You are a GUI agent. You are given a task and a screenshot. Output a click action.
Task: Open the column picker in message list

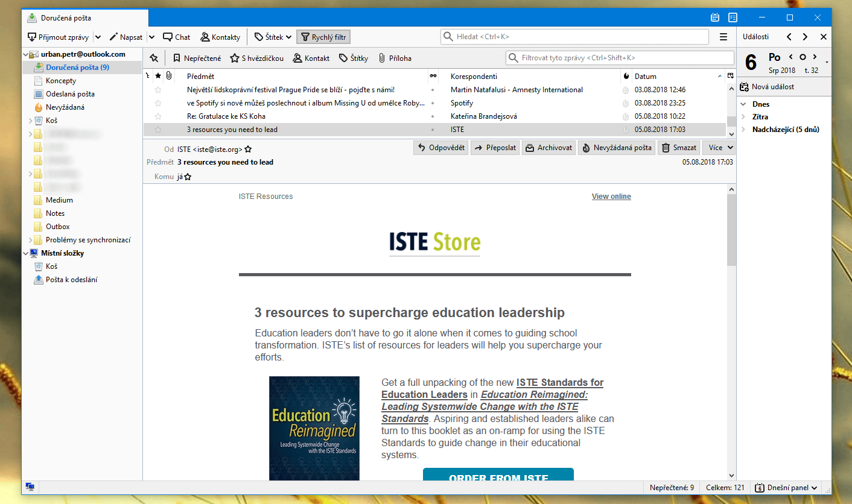731,76
